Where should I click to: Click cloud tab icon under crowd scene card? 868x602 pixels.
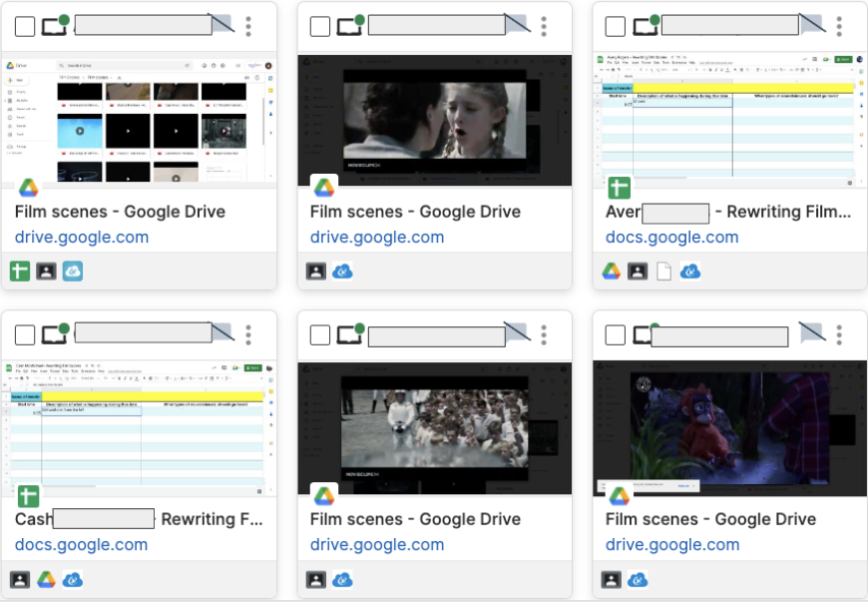(342, 580)
